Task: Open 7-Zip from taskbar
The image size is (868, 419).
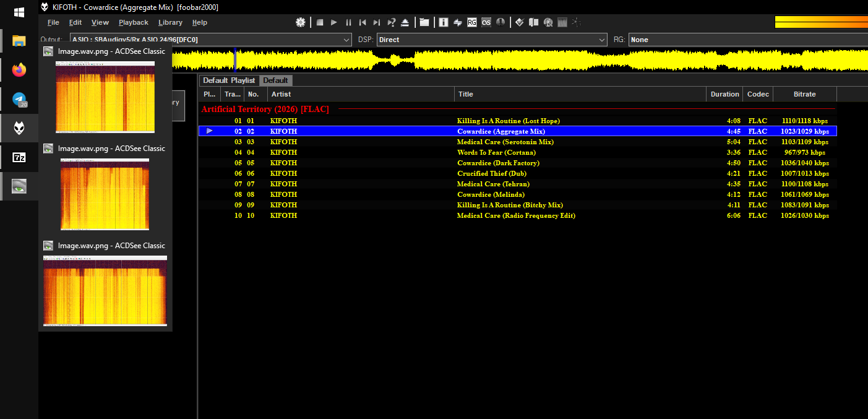Action: point(19,157)
